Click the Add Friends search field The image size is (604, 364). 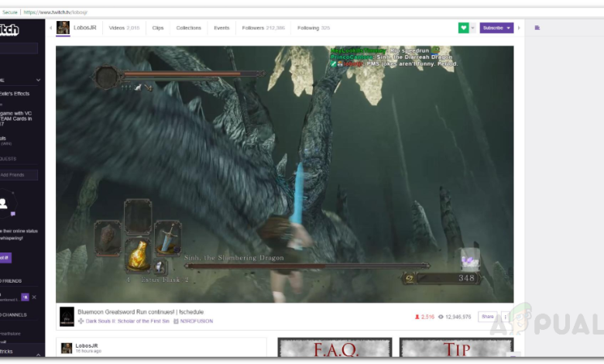pos(19,175)
